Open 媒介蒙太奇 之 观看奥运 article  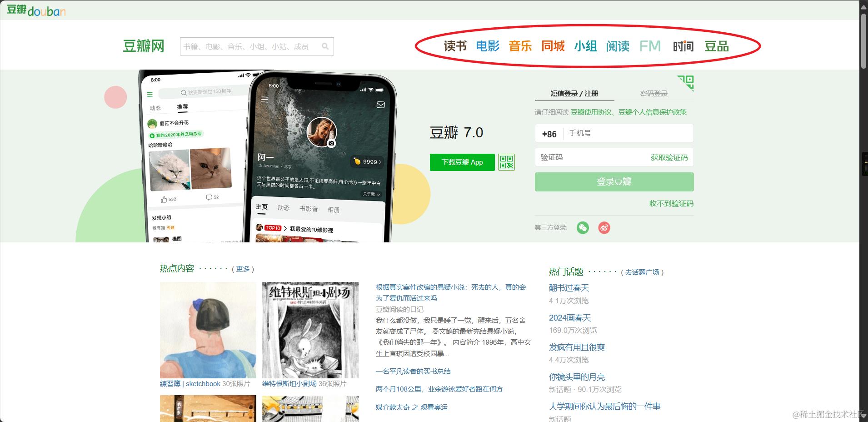pos(412,407)
